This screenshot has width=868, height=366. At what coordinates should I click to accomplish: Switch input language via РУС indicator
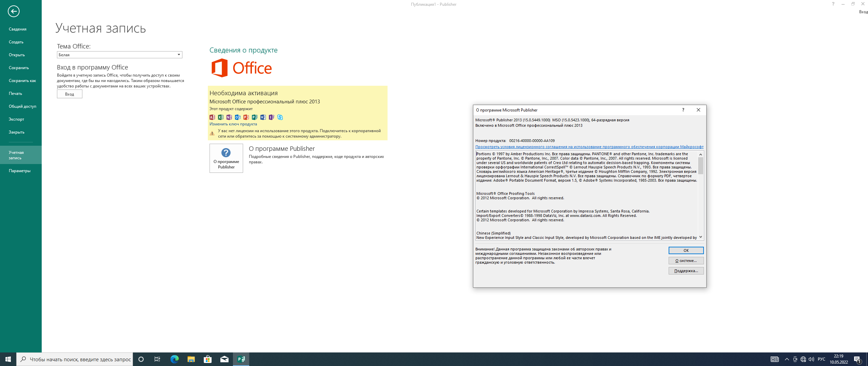822,359
